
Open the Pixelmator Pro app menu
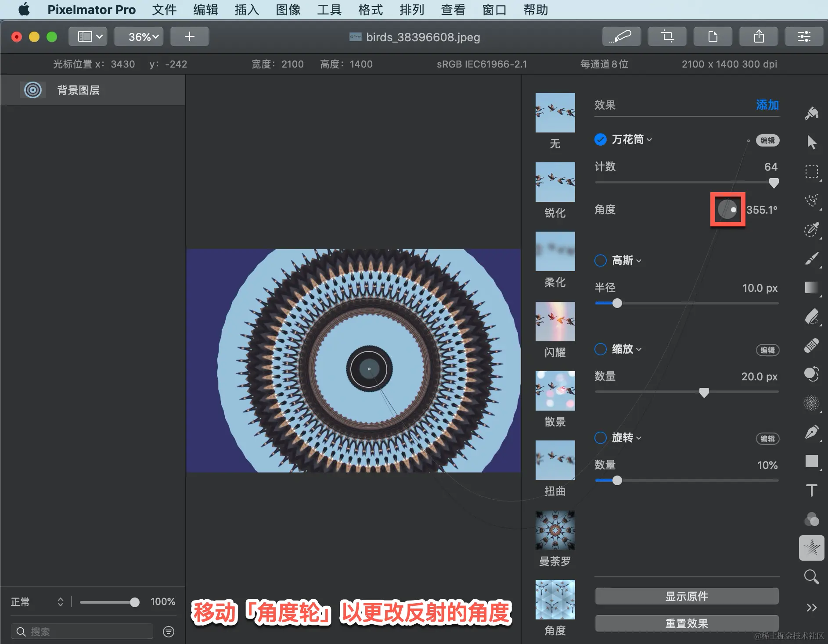[x=91, y=10]
